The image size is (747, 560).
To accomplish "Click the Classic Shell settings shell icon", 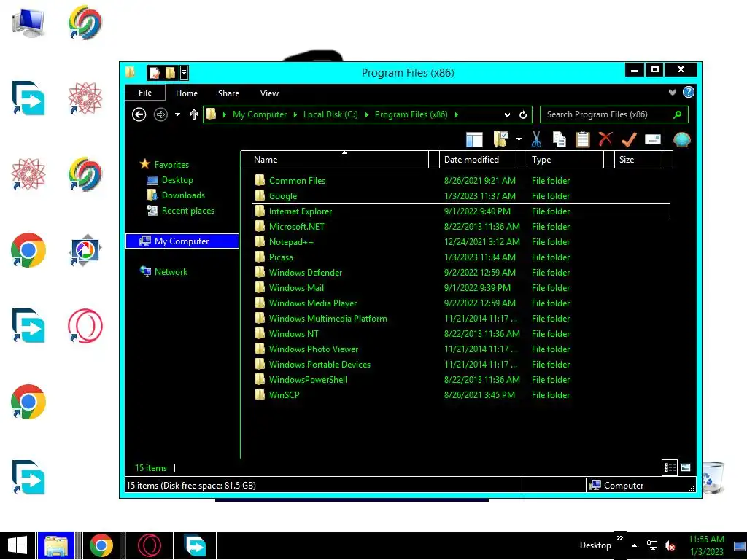I will coord(682,139).
